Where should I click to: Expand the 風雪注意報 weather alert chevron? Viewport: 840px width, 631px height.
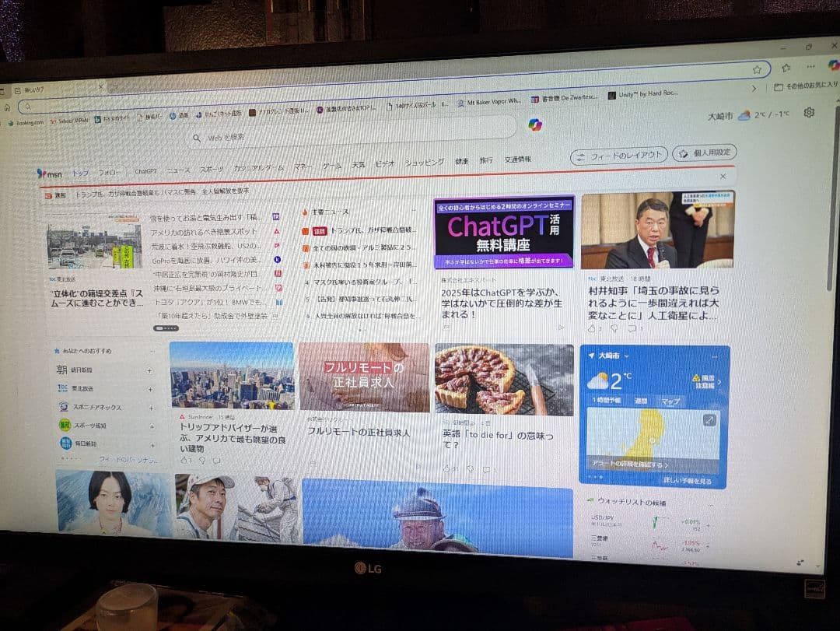719,382
